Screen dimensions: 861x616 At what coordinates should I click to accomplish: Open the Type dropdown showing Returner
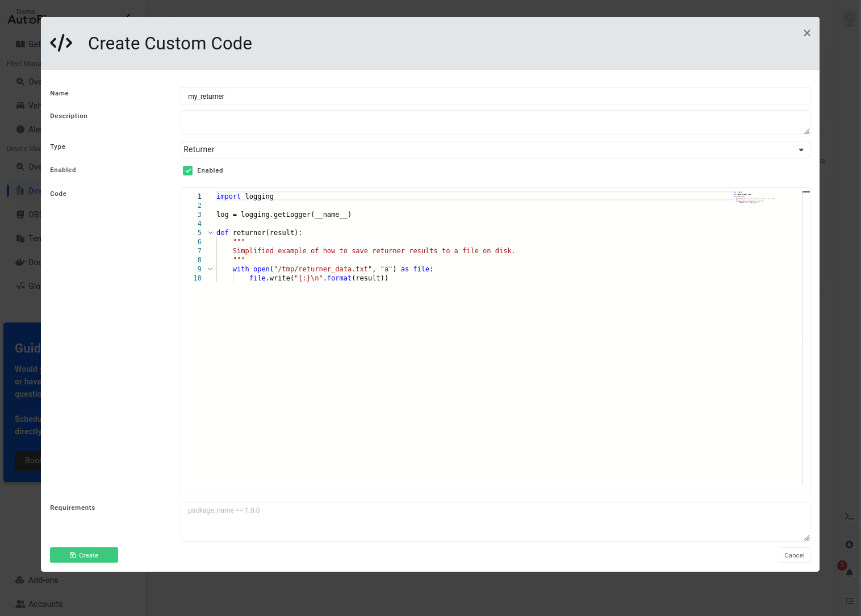[495, 149]
